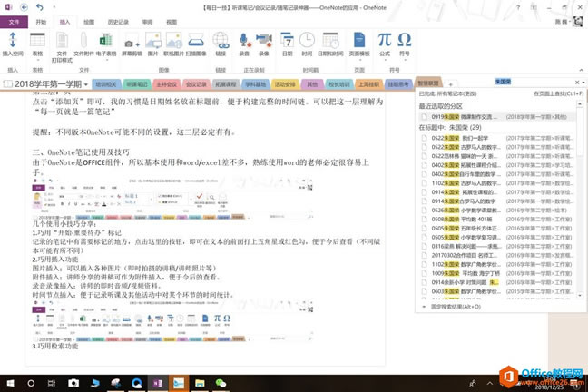Screen dimensions: 588x392
Task: Insert today's date
Action: click(288, 44)
